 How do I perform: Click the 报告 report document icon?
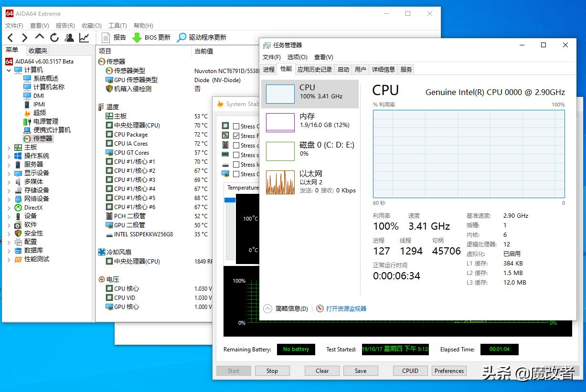105,37
